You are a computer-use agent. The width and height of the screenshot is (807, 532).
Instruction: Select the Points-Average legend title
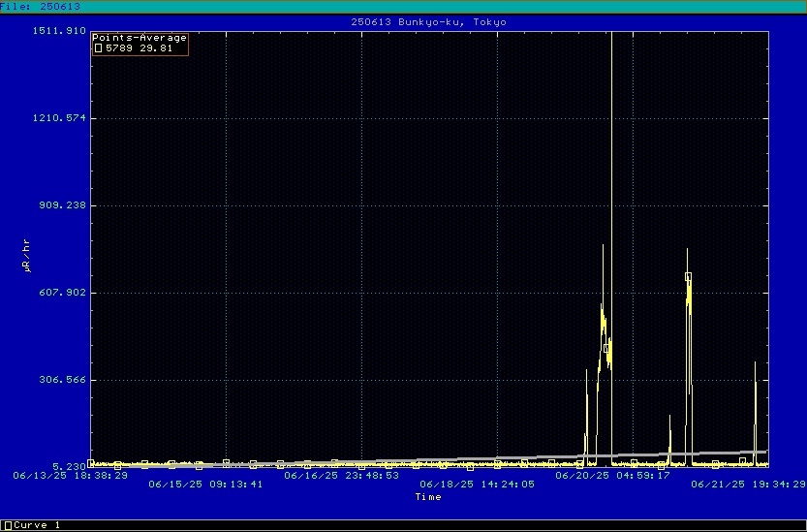coord(140,38)
